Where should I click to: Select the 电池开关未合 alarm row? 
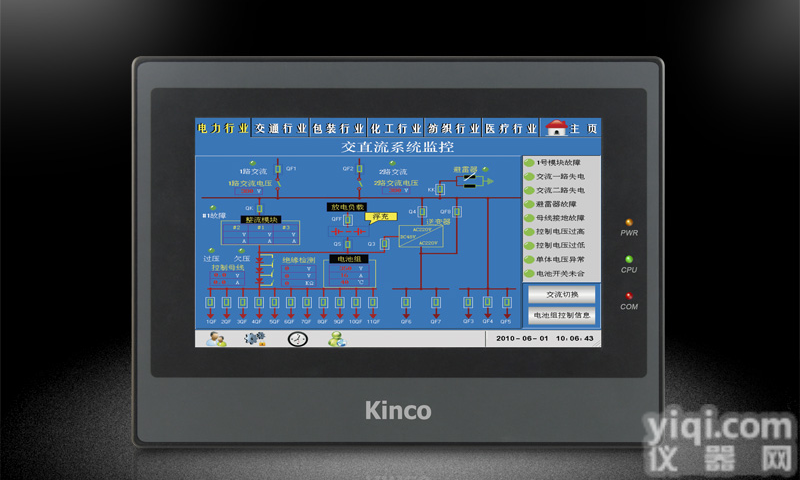[555, 274]
